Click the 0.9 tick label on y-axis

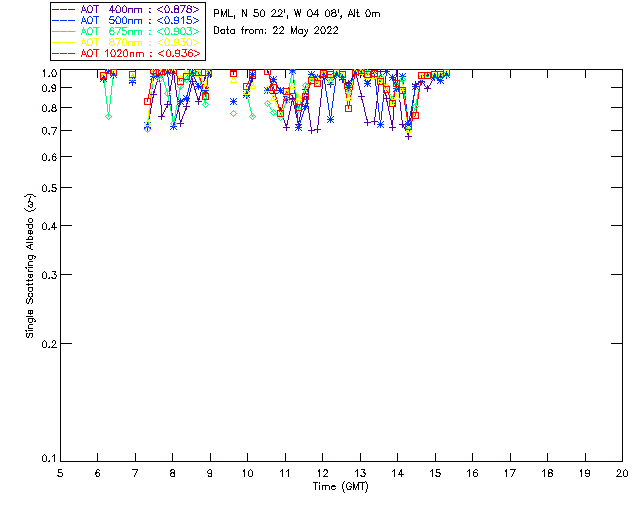point(49,88)
